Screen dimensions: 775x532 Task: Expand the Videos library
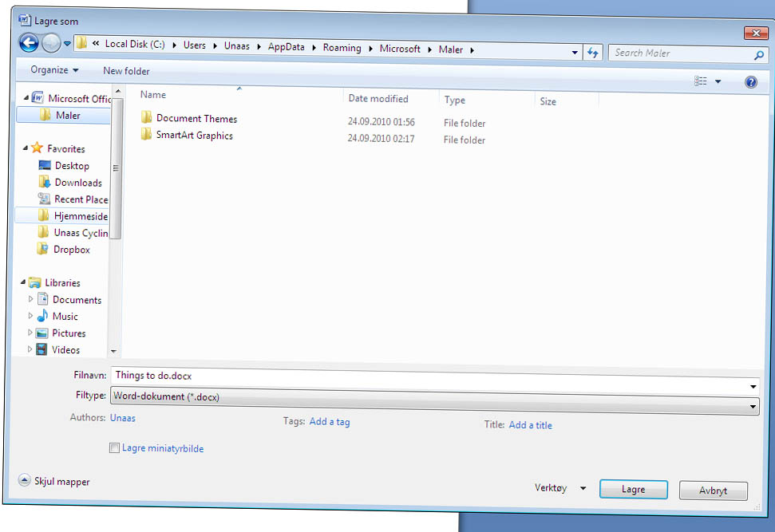[30, 349]
